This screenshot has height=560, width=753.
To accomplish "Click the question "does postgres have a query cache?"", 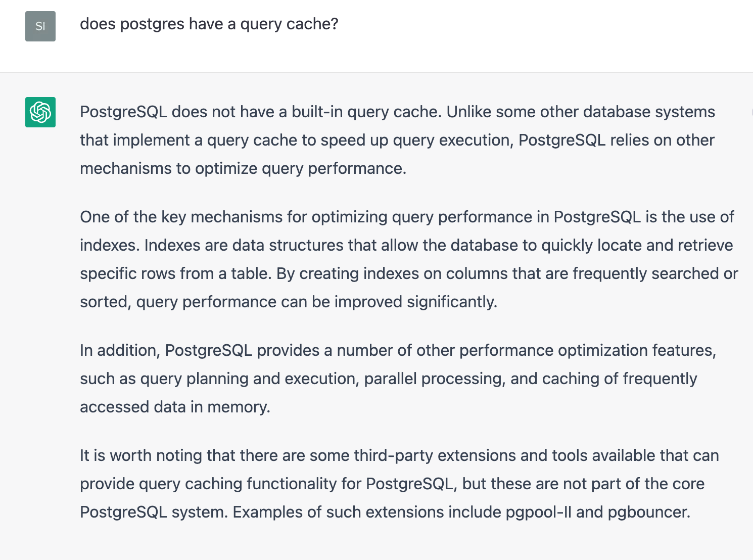I will pos(209,24).
